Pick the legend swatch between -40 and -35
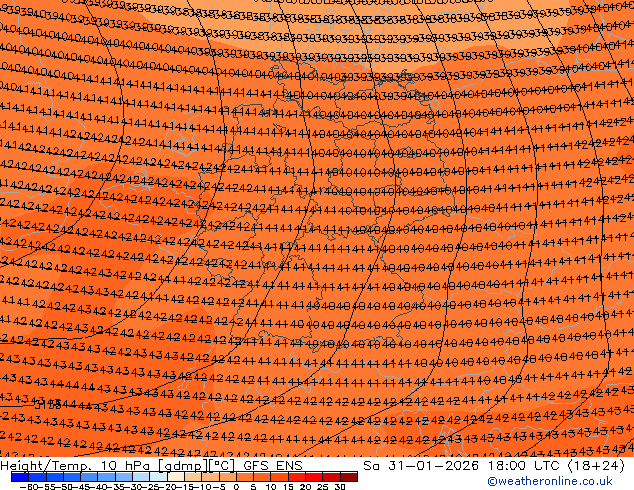The width and height of the screenshot is (634, 490). [106, 477]
